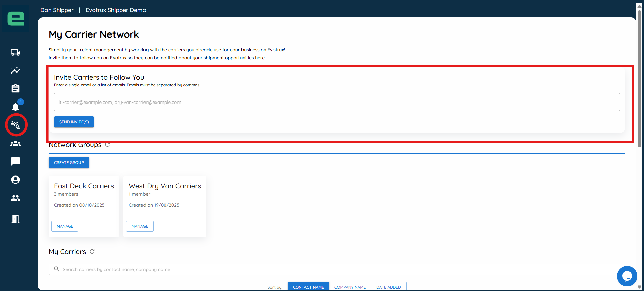644x291 pixels.
Task: Click the building door icon in sidebar
Action: (x=15, y=219)
